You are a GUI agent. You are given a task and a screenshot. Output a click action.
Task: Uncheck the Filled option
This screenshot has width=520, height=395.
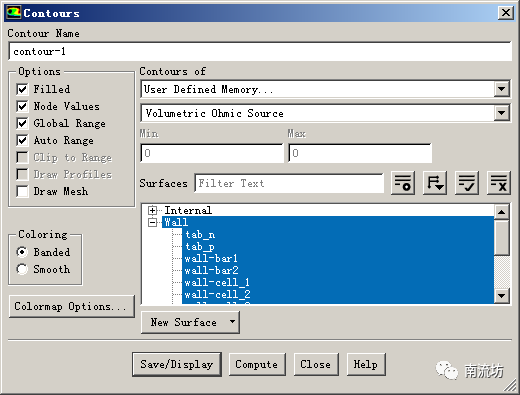click(x=22, y=89)
